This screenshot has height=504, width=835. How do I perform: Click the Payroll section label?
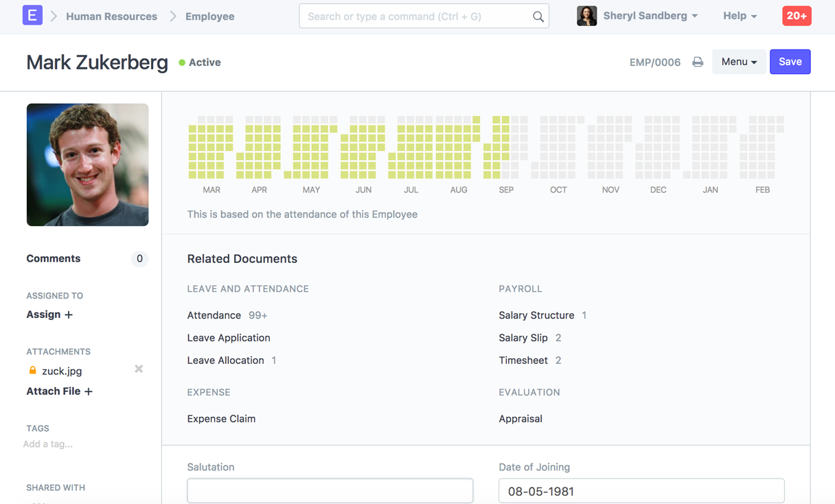[521, 289]
